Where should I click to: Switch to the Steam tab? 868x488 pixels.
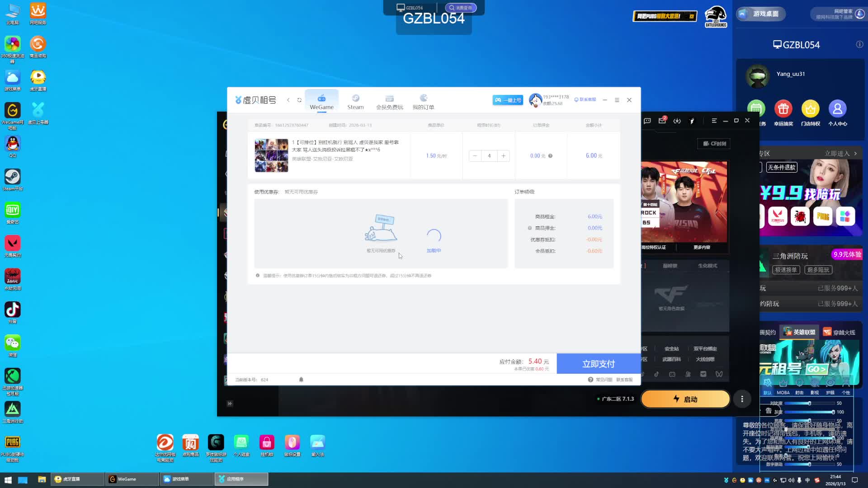355,101
